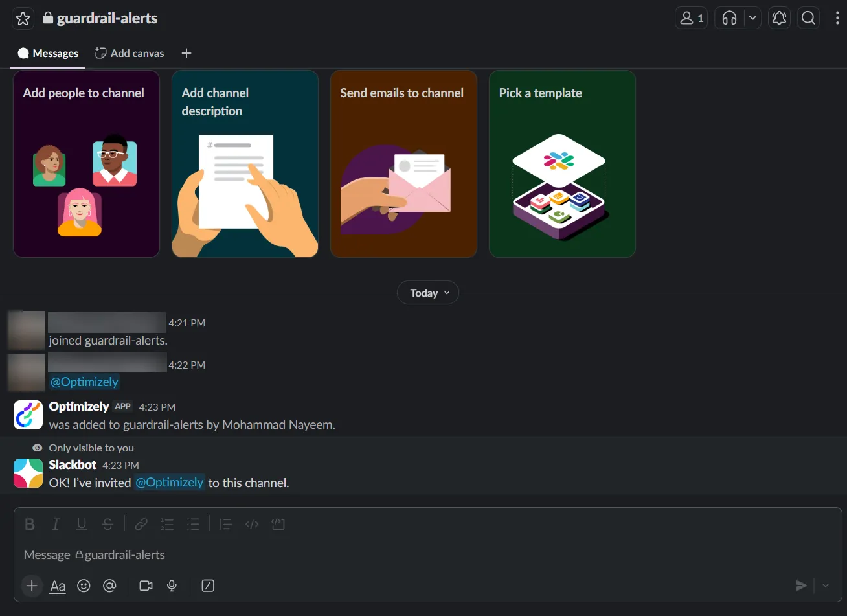Click the APP badge next to Optimizely
The image size is (847, 616).
click(x=123, y=407)
